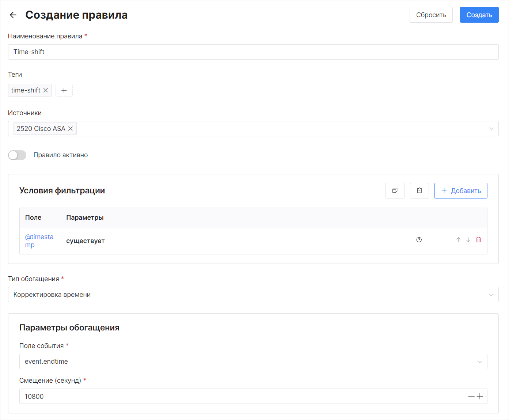Remove the time-shift tag

click(46, 90)
